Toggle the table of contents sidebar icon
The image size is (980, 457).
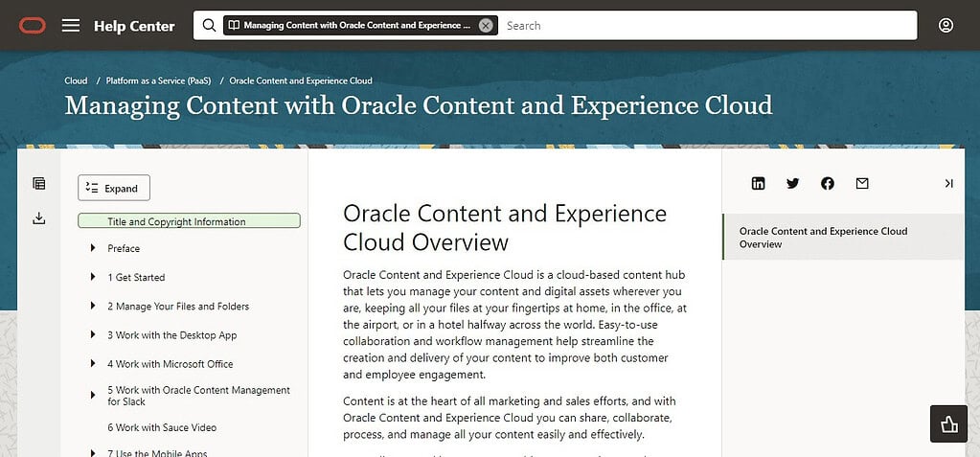39,183
